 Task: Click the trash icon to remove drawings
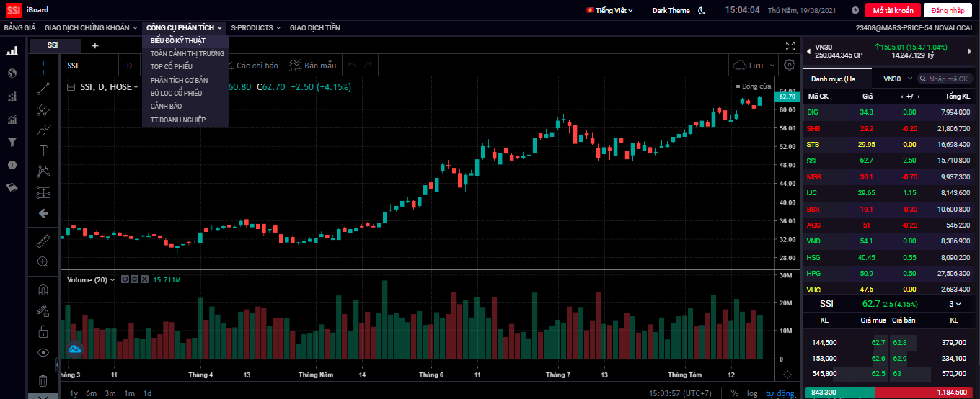pos(43,380)
